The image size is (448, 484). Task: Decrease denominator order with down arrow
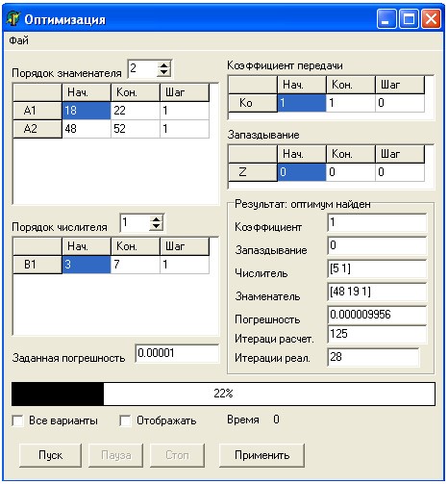[163, 72]
